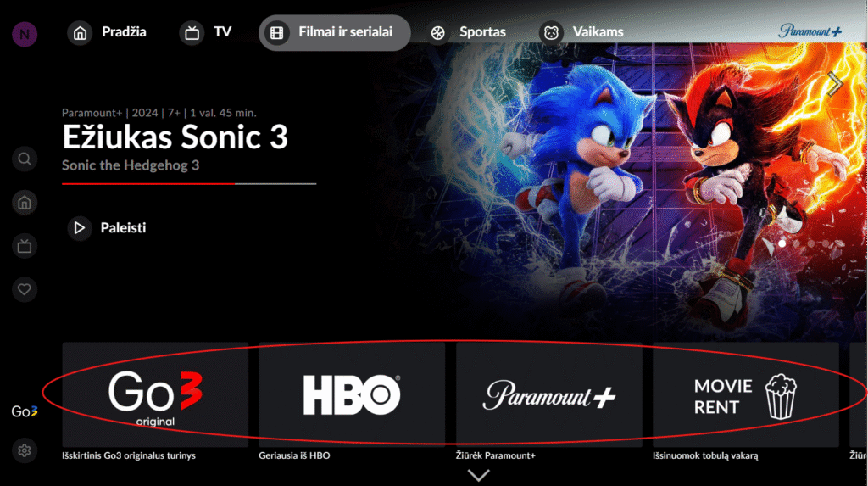Click the sidebar home icon
The width and height of the screenshot is (868, 486).
(x=25, y=203)
